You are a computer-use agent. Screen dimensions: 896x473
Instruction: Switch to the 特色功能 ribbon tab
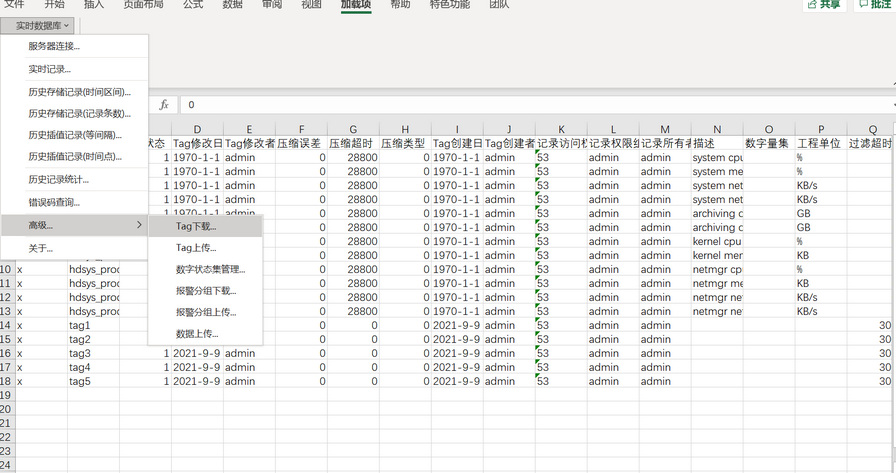(x=450, y=5)
